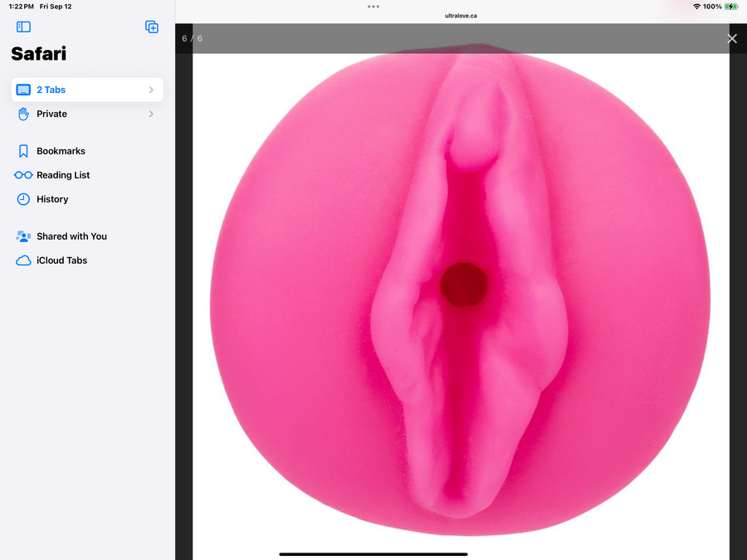The height and width of the screenshot is (560, 747).
Task: Tap the new tab group icon
Action: pos(152,27)
